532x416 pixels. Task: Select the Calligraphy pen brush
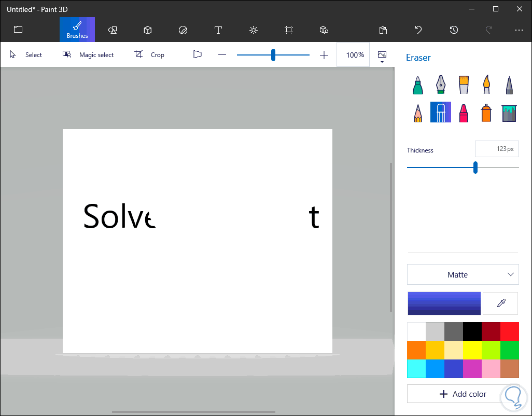coord(441,85)
